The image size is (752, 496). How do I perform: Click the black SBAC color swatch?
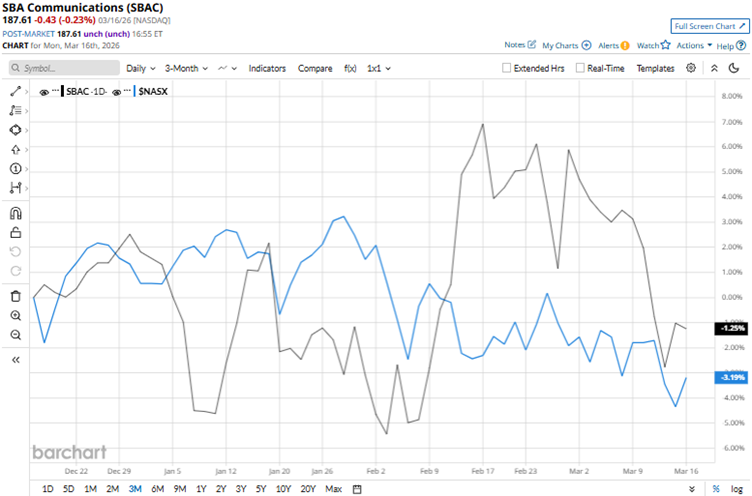pyautogui.click(x=62, y=91)
